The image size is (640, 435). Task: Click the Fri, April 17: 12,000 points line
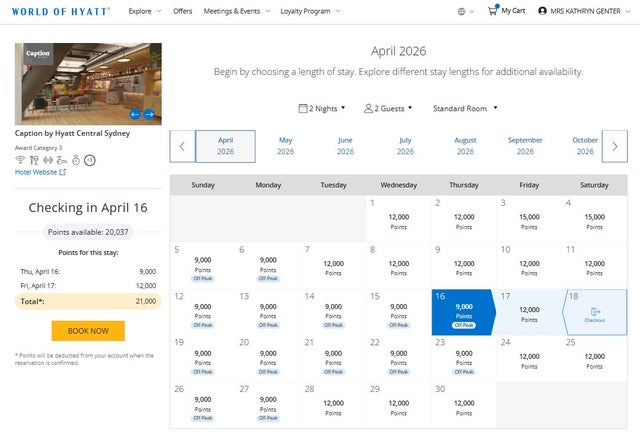(88, 286)
